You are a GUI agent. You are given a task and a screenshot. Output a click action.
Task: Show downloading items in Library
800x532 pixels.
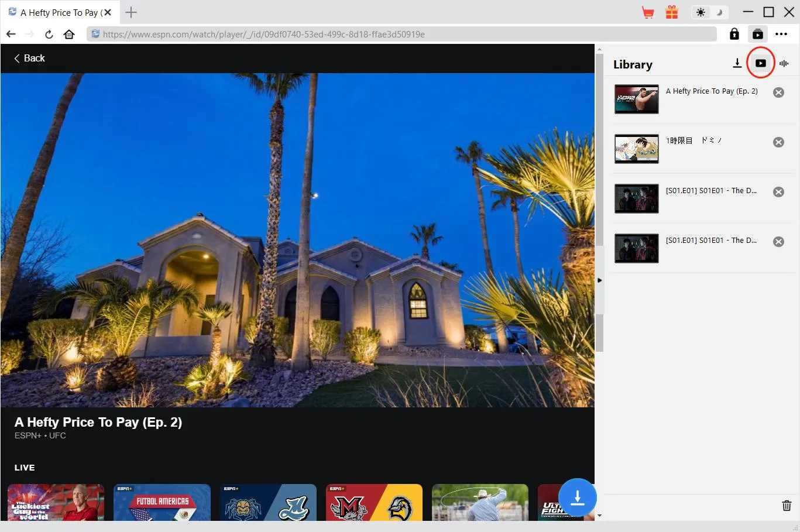(737, 63)
